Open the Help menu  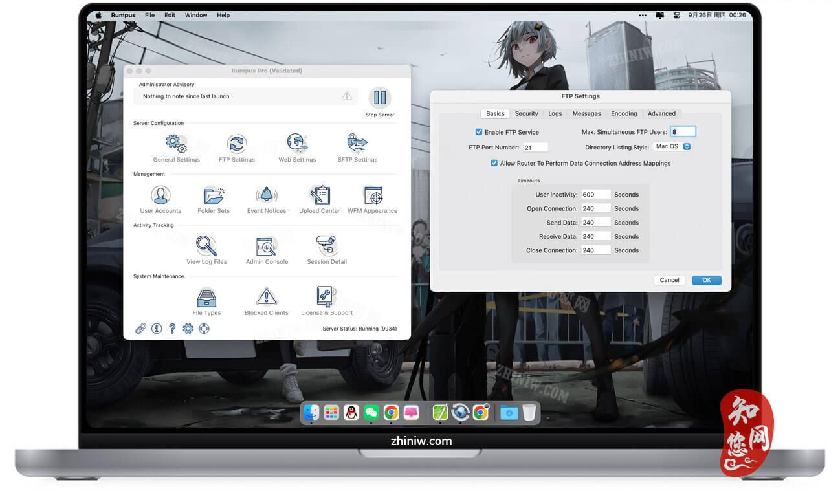point(223,15)
